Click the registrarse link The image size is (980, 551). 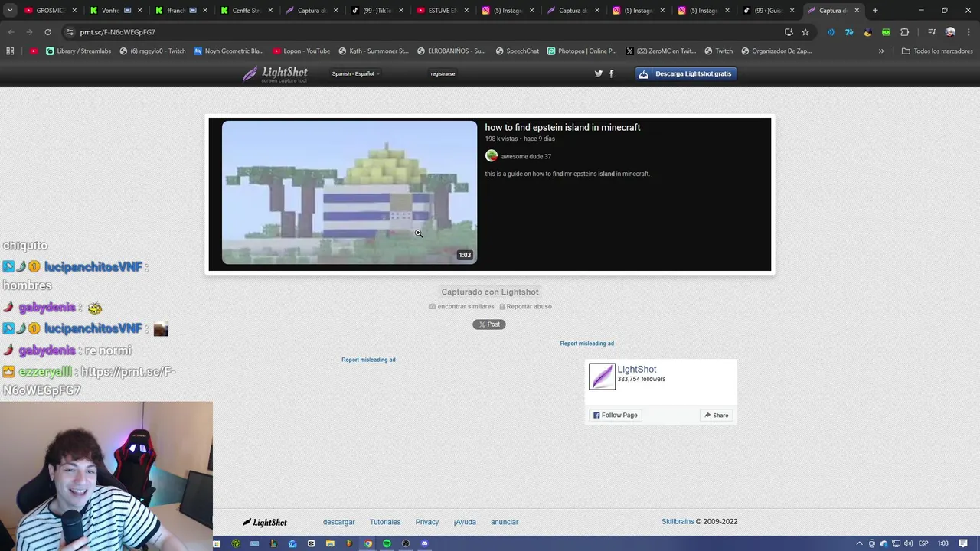(443, 73)
